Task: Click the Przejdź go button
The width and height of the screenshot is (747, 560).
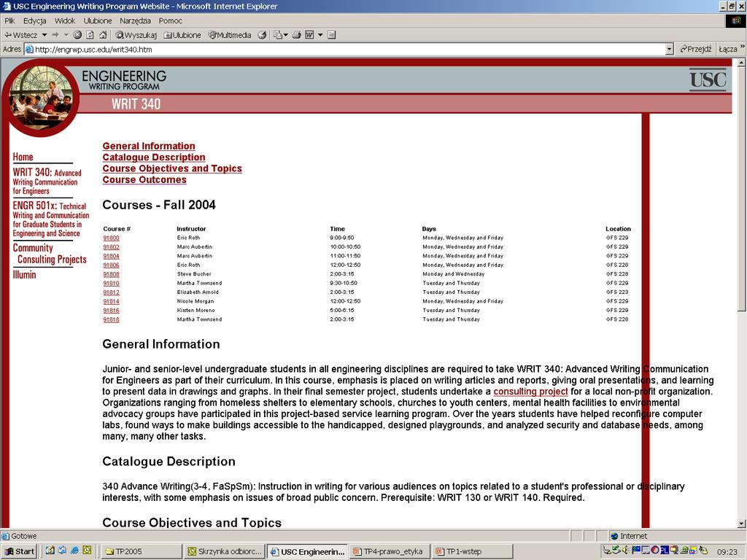Action: coord(695,49)
